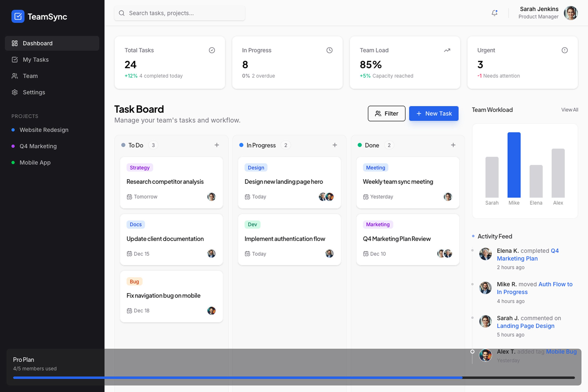
Task: Click the Total Tasks checkmark icon
Action: [x=212, y=50]
